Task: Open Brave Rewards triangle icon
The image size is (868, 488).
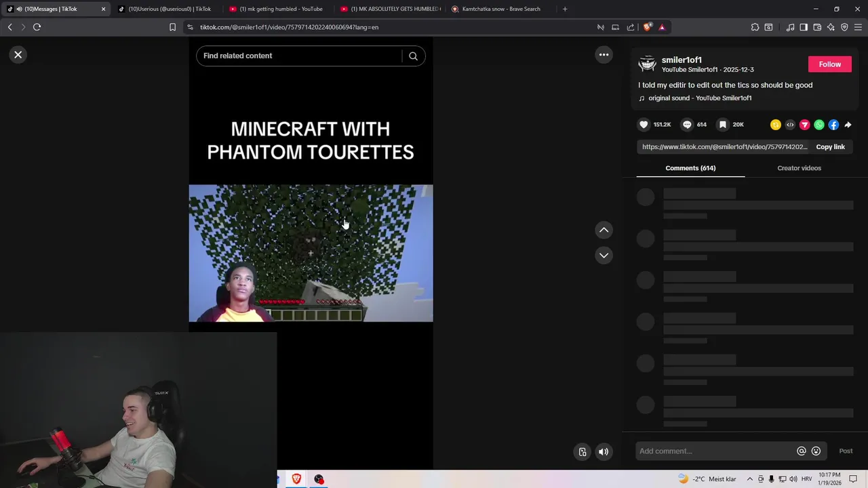Action: (662, 27)
